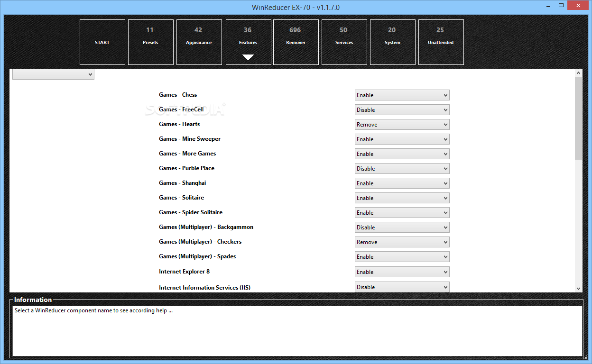Minimize the WinReducer window
592x364 pixels.
point(548,5)
